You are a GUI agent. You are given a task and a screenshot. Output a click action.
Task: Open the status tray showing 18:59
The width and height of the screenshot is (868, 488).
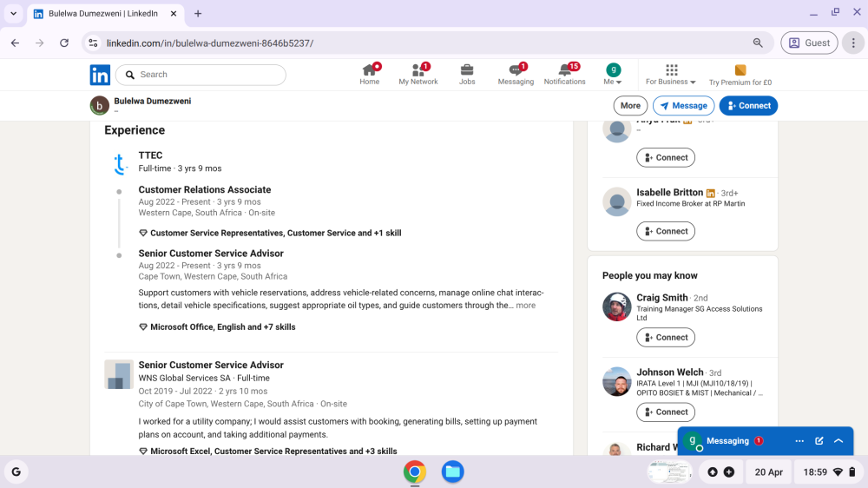tap(829, 472)
